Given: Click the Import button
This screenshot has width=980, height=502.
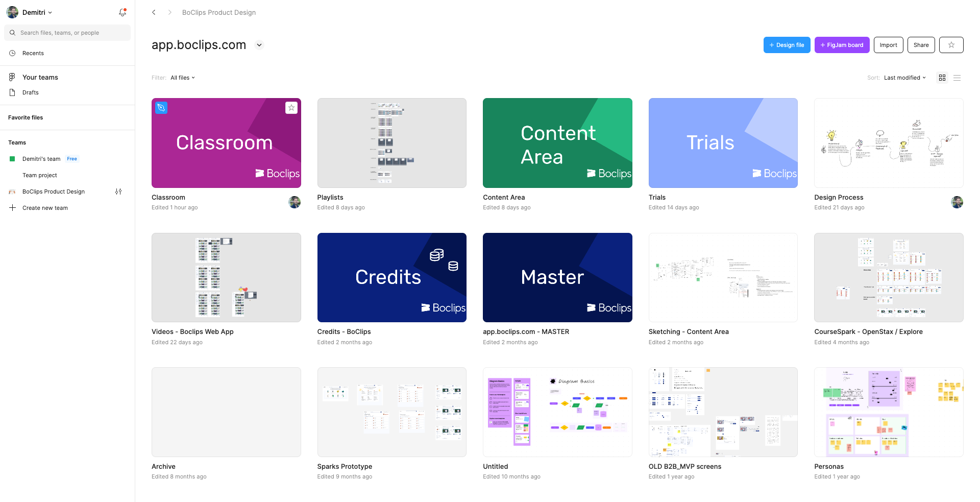Looking at the screenshot, I should [x=888, y=45].
